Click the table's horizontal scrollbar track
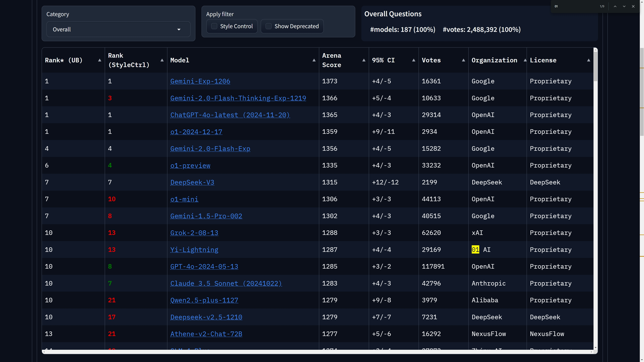 (318, 352)
